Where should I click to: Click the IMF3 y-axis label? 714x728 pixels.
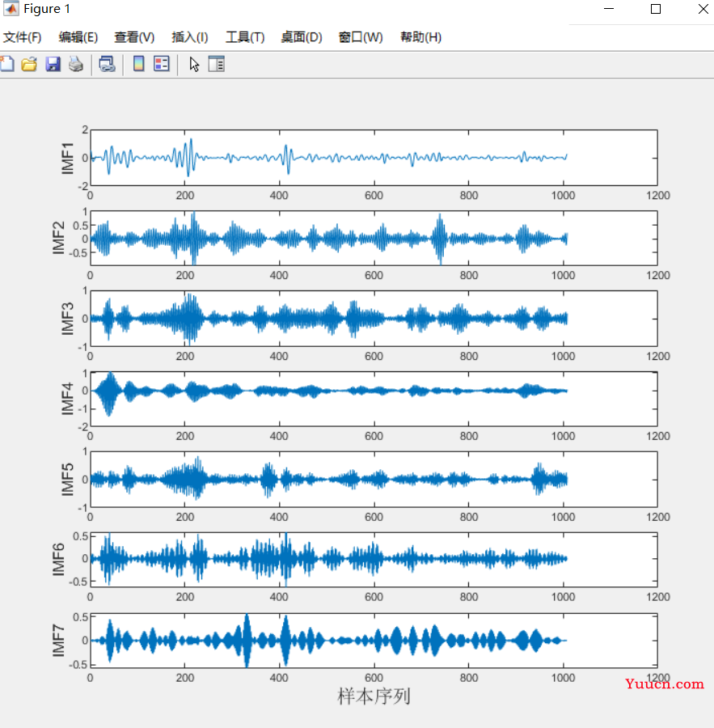point(68,319)
